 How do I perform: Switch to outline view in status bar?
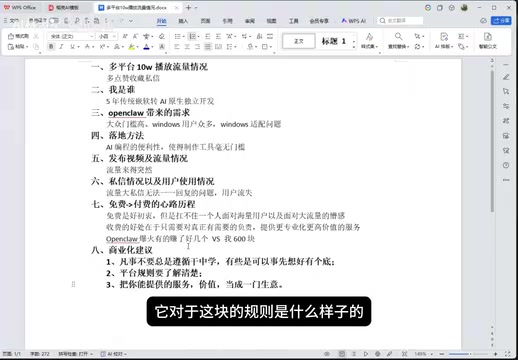[x=354, y=354]
